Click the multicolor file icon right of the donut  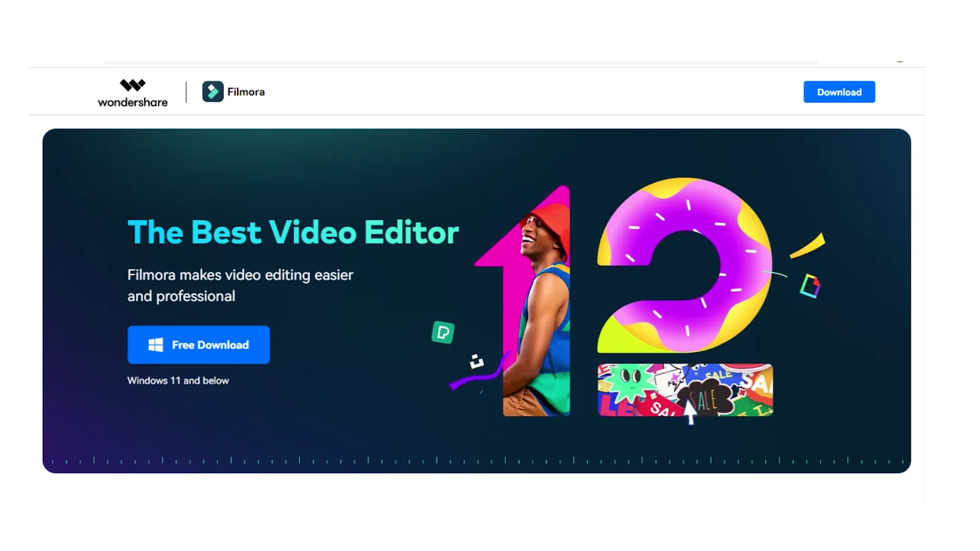click(810, 286)
